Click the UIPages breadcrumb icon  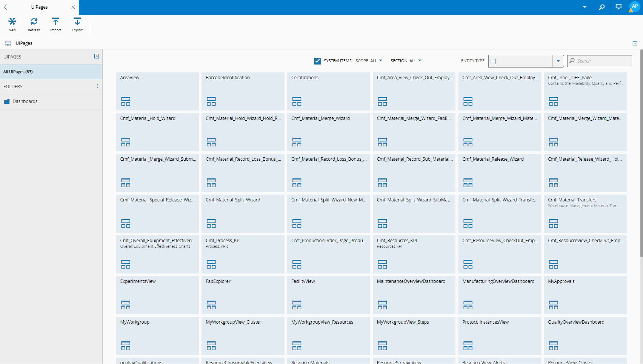(8, 43)
